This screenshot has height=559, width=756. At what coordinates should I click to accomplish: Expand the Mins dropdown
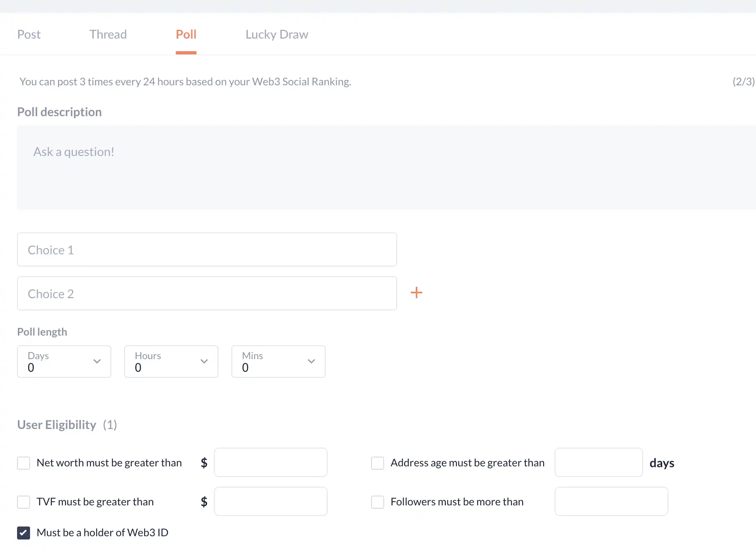[x=279, y=362]
